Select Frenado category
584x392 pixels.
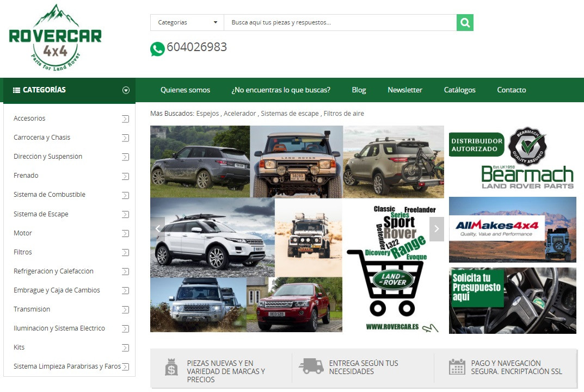[26, 175]
